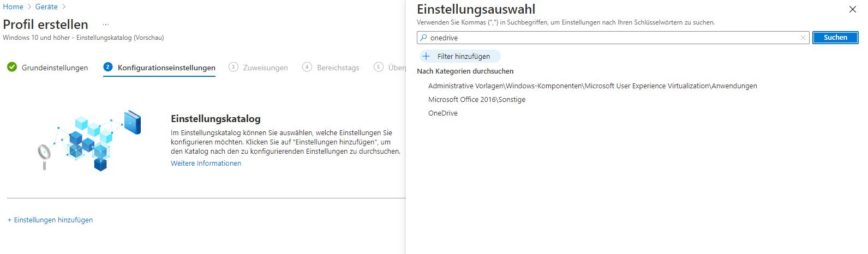The height and width of the screenshot is (254, 868).
Task: Select Microsoft Office 2016\Sonstige category
Action: coord(476,99)
